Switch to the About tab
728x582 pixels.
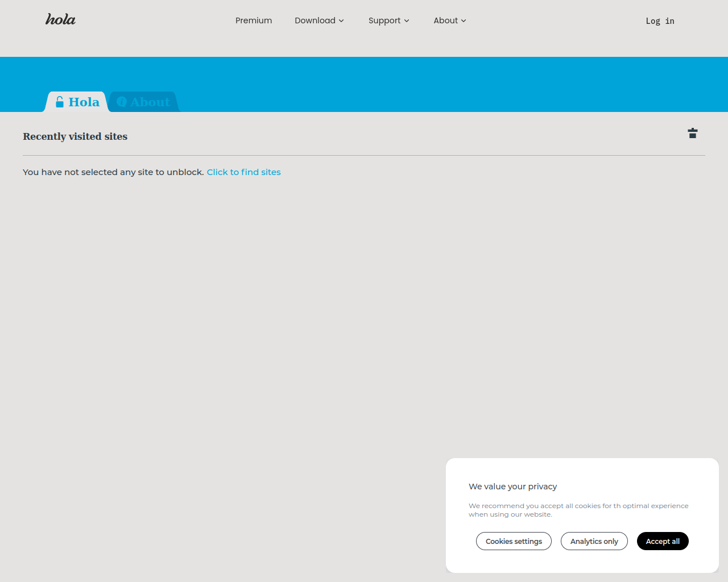click(143, 102)
